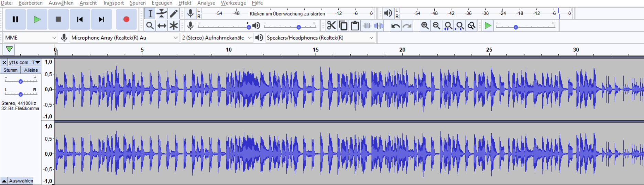Image resolution: width=644 pixels, height=185 pixels.
Task: Open the Microphone Array recording device dropdown
Action: [124, 38]
